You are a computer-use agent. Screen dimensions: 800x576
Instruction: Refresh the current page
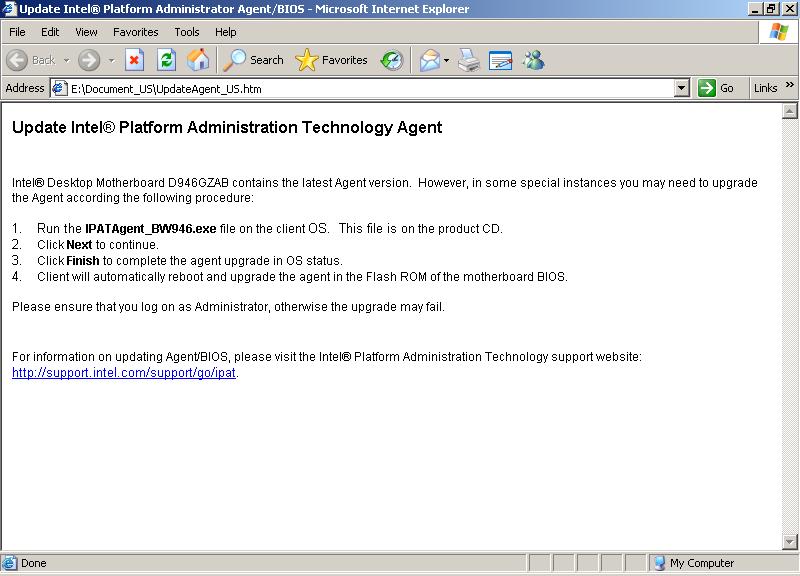click(x=166, y=60)
